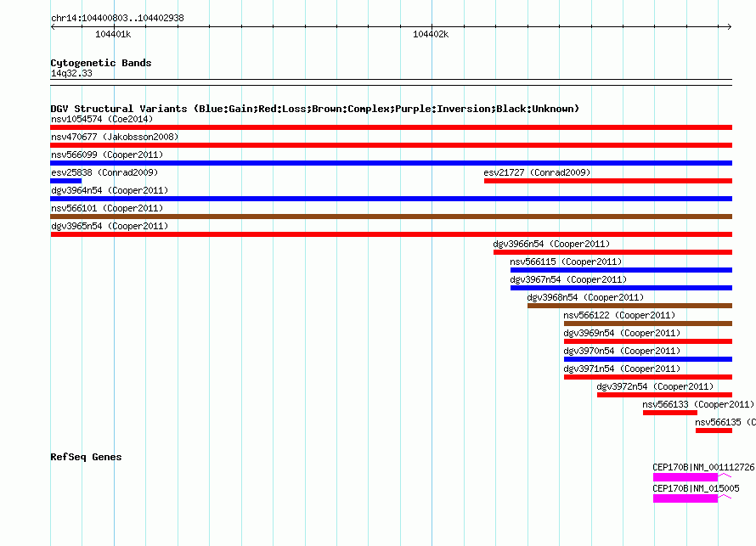
Task: Select the blue nsv566099 gain bar
Action: [391, 163]
